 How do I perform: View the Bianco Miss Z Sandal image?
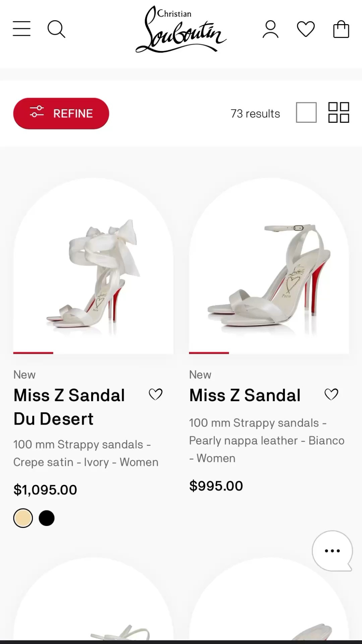pos(269,268)
